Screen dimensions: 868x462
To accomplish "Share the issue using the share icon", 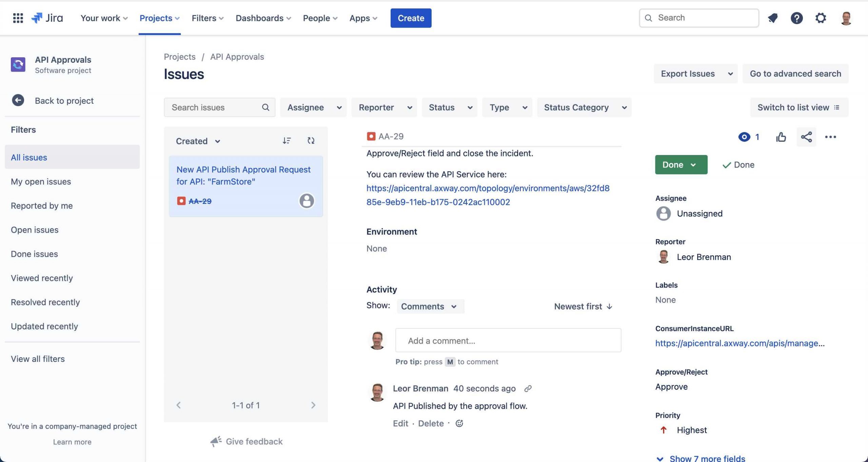I will (806, 137).
